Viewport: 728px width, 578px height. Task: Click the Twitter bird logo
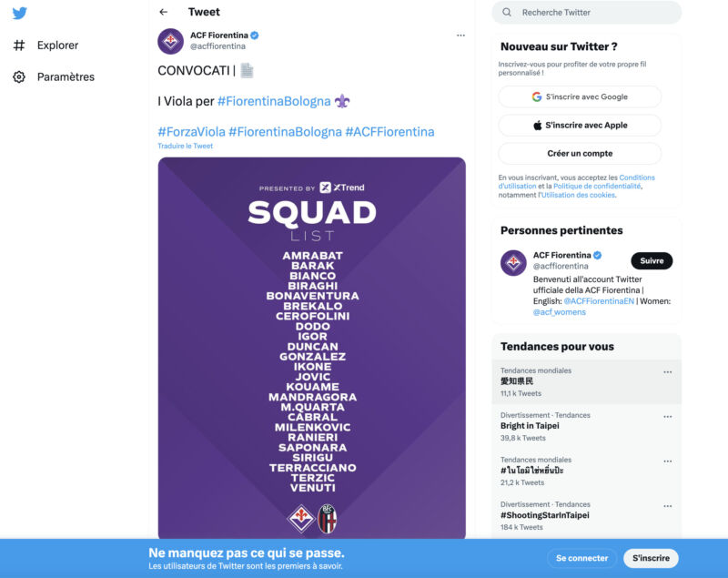click(x=19, y=13)
